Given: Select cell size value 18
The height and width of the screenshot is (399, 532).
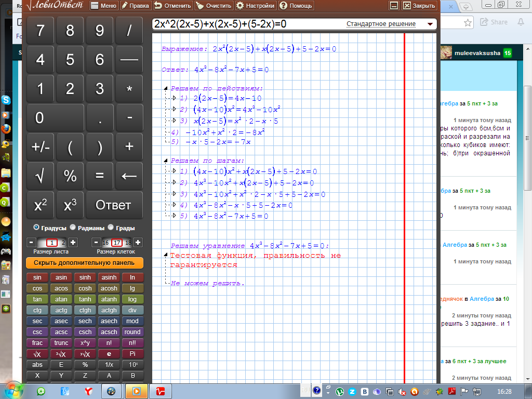Looking at the screenshot, I should pos(128,243).
